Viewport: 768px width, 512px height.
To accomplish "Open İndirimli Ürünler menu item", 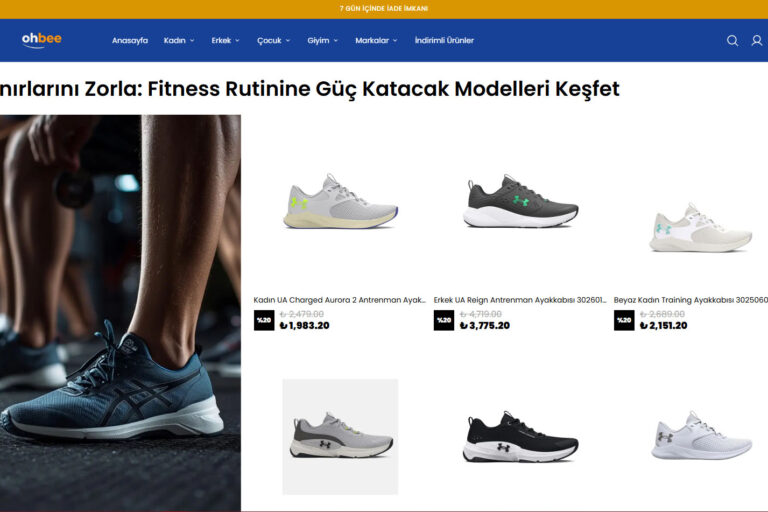I will [444, 41].
